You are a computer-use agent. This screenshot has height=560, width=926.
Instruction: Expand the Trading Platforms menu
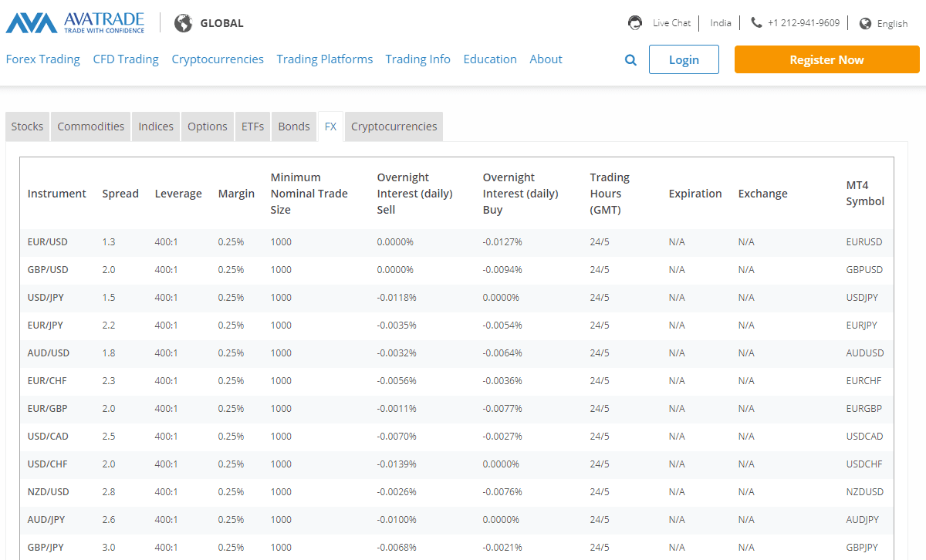point(324,59)
